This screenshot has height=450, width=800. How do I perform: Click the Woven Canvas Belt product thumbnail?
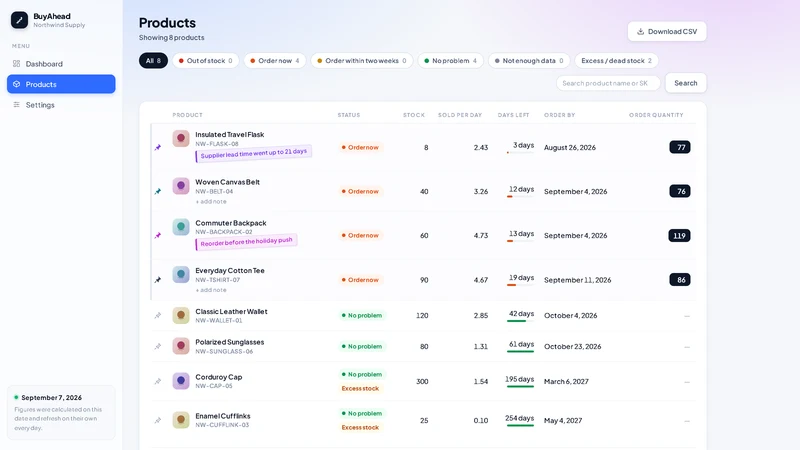(x=181, y=186)
